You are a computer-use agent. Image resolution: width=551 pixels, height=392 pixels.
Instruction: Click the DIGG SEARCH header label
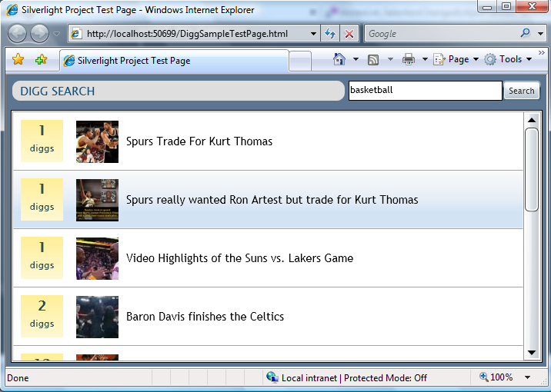pos(58,91)
